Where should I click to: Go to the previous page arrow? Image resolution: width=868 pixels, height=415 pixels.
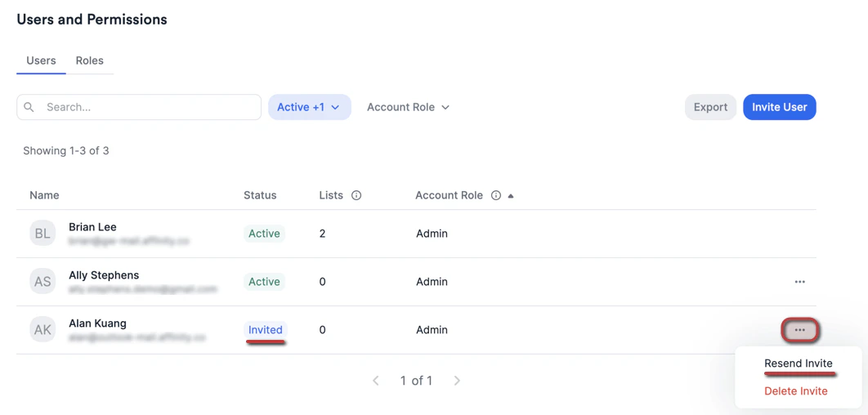(376, 381)
